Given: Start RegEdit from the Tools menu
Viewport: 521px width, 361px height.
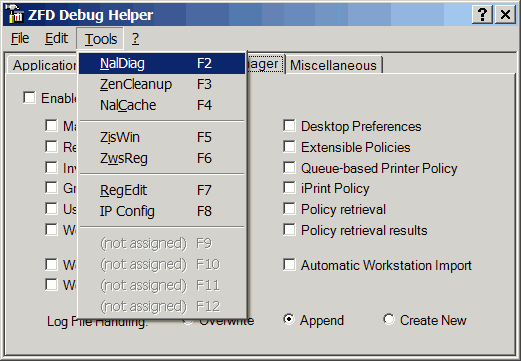Looking at the screenshot, I should 162,190.
